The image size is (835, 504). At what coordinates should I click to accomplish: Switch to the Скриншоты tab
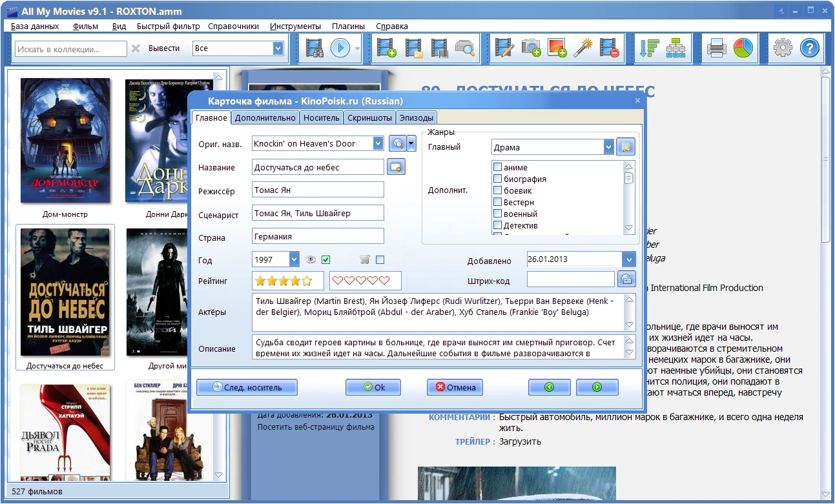pos(369,117)
